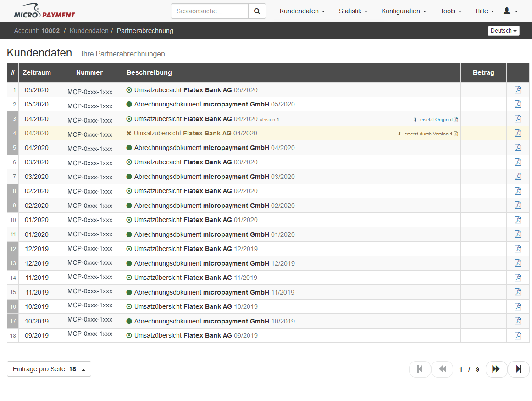Download PDF for Umsatzübersicht Flatex 12/2019
Screen dimensions: 532x401
pos(518,249)
